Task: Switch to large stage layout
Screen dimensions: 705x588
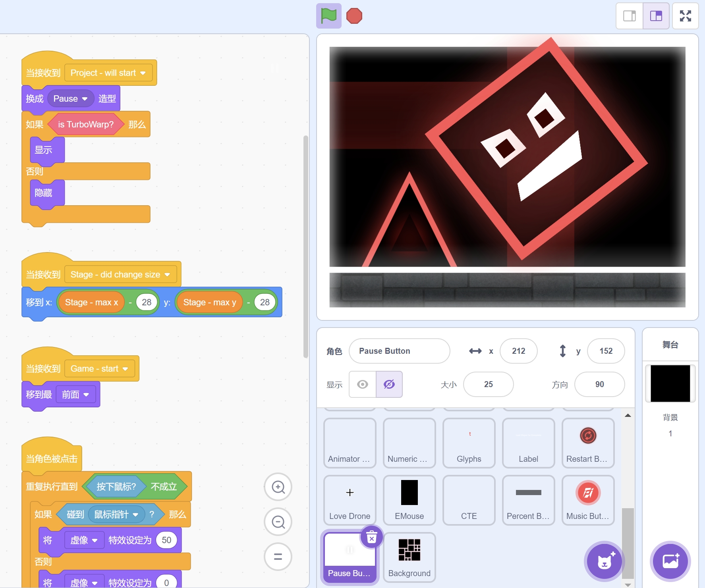Action: [x=656, y=16]
